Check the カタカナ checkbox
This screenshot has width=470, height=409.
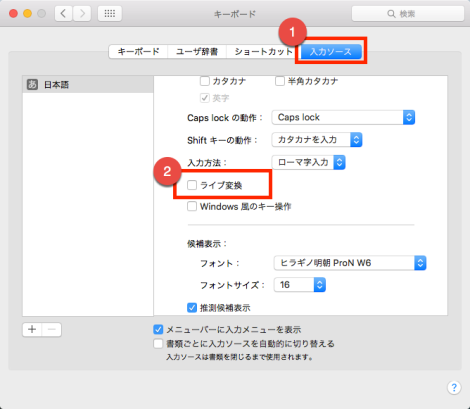(205, 81)
